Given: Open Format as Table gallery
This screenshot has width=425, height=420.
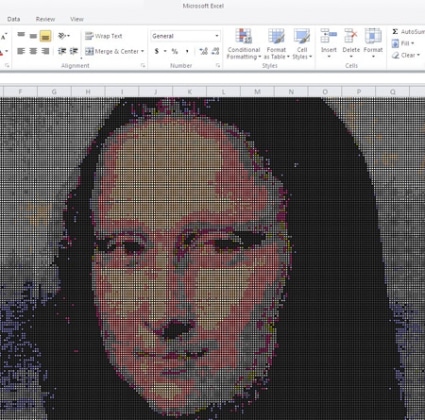Looking at the screenshot, I should click(276, 44).
